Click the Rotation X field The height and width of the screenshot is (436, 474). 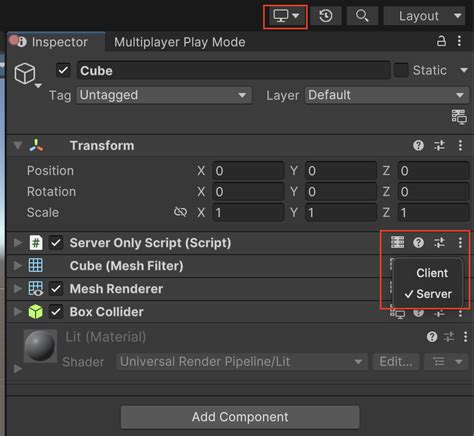point(248,192)
